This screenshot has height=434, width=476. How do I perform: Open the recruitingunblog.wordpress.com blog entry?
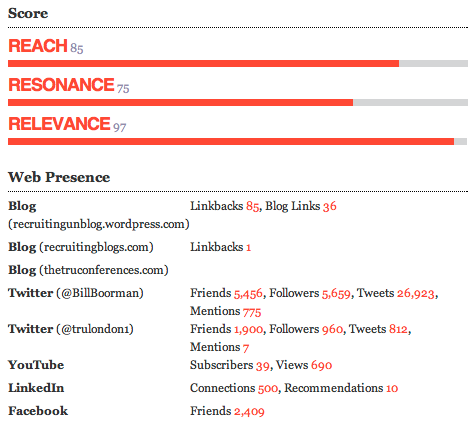point(99,215)
